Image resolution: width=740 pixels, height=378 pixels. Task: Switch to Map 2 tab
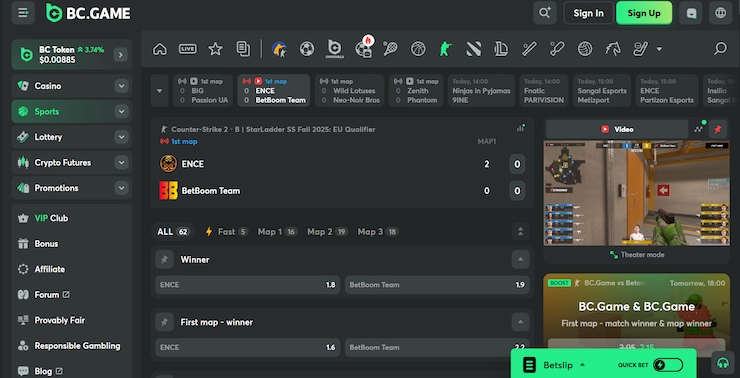(x=327, y=232)
